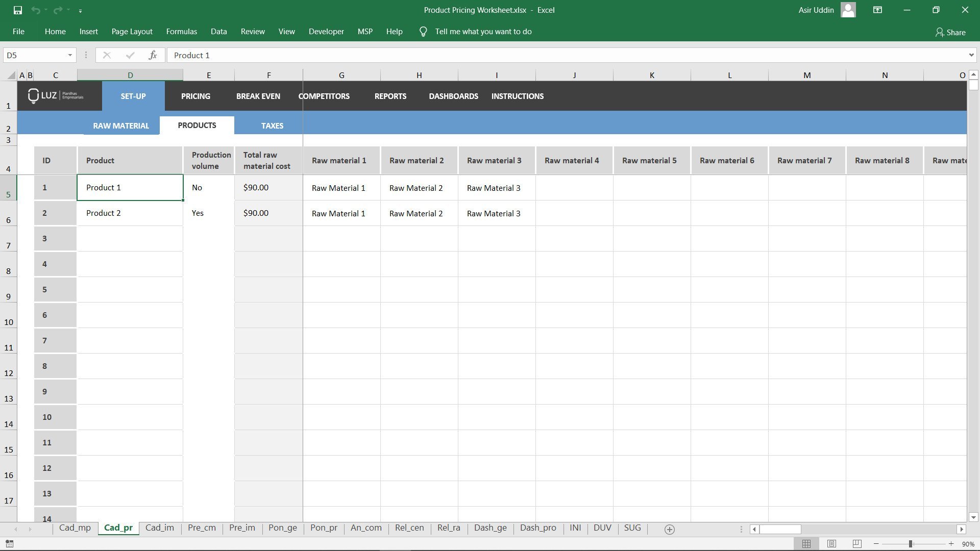980x551 pixels.
Task: Expand the formula bar with the chevron
Action: click(x=971, y=55)
